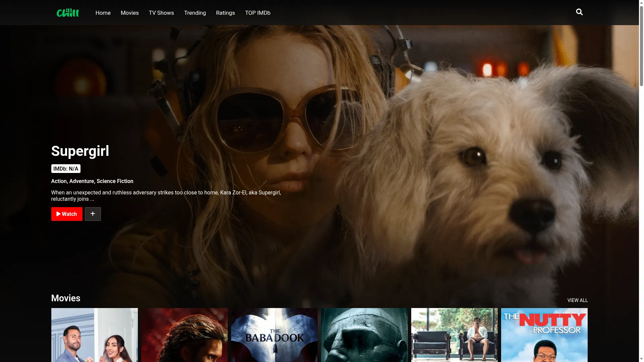The width and height of the screenshot is (644, 362).
Task: Click the Action, Adventure, Science Fiction genres line
Action: (x=92, y=181)
